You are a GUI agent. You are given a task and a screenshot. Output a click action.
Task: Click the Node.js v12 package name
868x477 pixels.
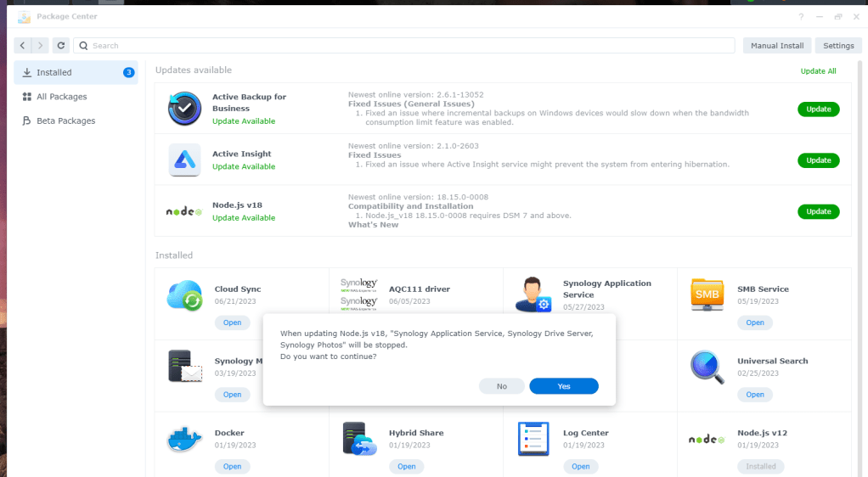tap(763, 433)
